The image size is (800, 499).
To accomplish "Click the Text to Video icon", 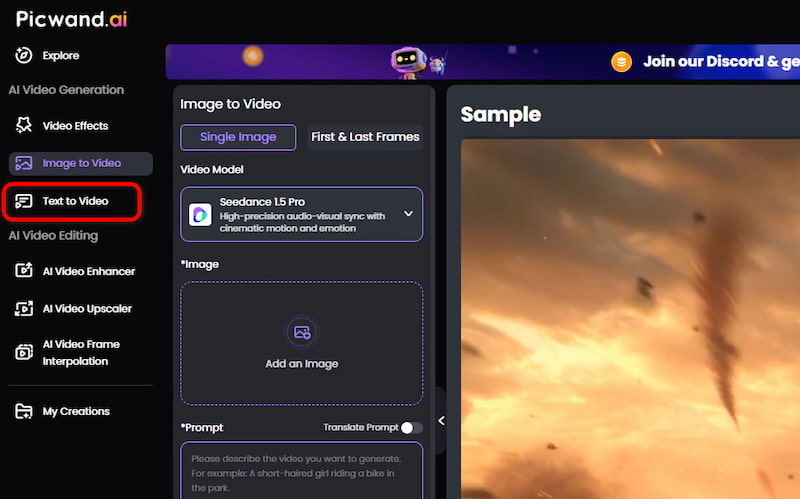I will 23,201.
